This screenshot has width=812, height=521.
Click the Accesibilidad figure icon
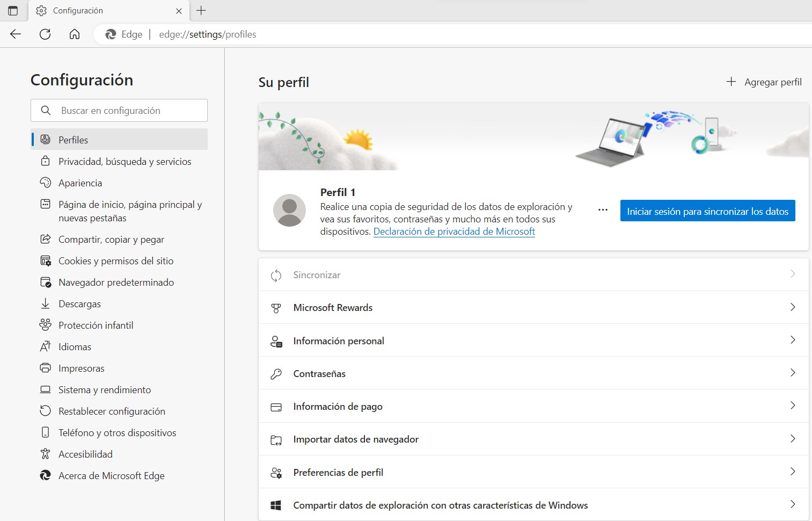(x=46, y=454)
